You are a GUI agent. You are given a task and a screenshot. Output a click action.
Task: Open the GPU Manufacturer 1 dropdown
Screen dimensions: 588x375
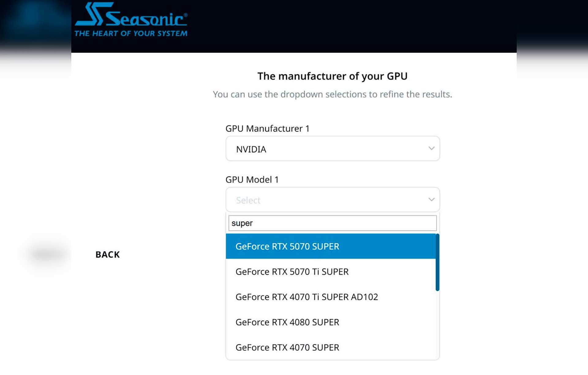click(x=332, y=148)
